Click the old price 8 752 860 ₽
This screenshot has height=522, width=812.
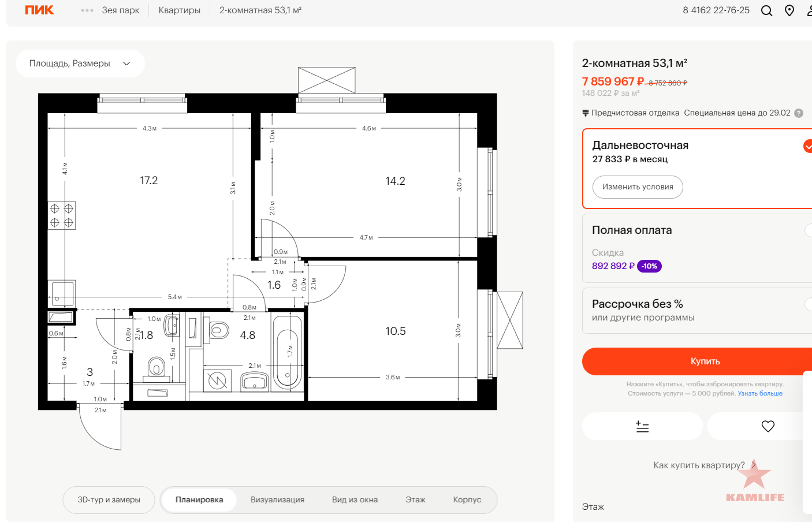668,83
